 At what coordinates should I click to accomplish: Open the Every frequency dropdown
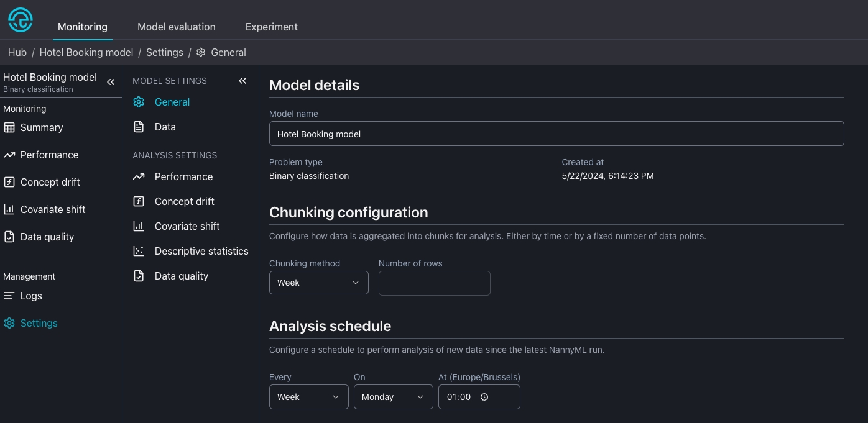(308, 397)
